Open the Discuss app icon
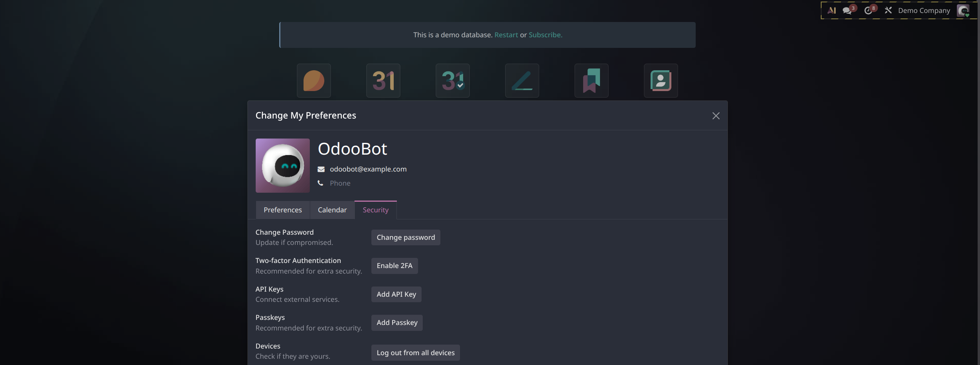This screenshot has width=980, height=365. tap(314, 80)
